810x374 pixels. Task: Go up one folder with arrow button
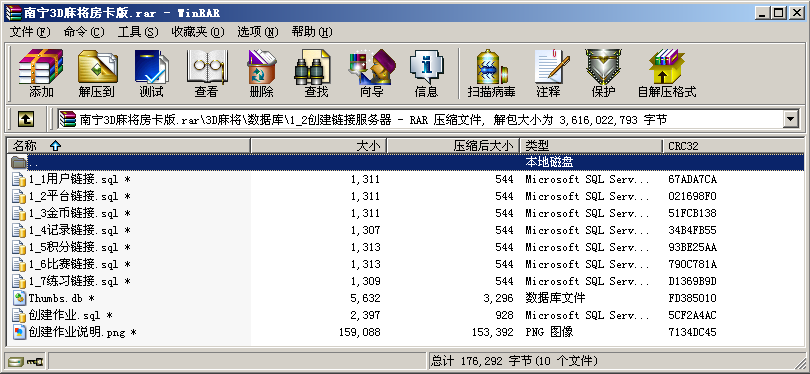tap(26, 120)
